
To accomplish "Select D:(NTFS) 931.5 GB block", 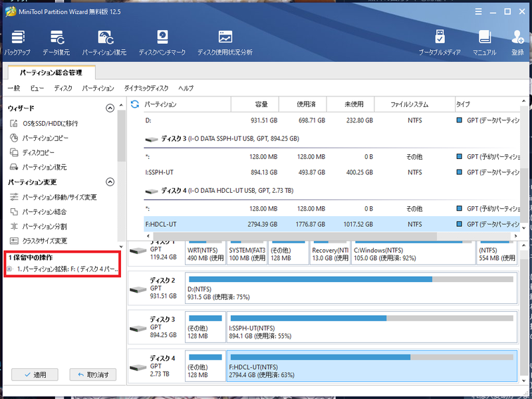I will (351, 288).
